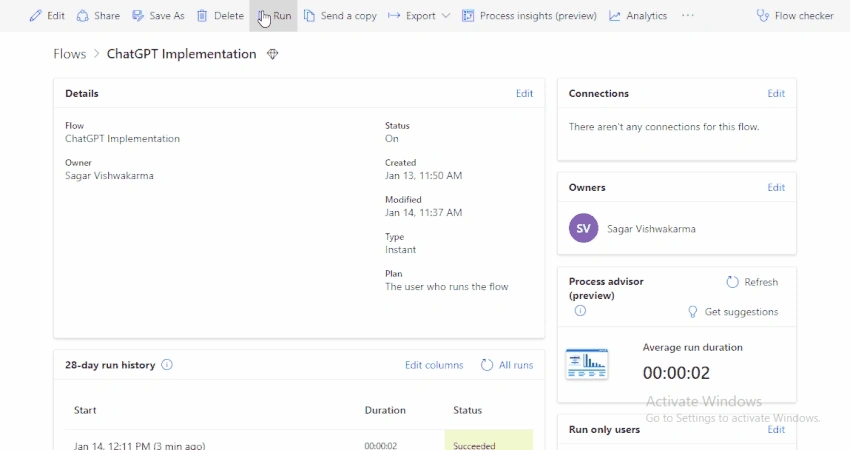Image resolution: width=850 pixels, height=450 pixels.
Task: Run the flow from the toolbar
Action: tap(274, 16)
